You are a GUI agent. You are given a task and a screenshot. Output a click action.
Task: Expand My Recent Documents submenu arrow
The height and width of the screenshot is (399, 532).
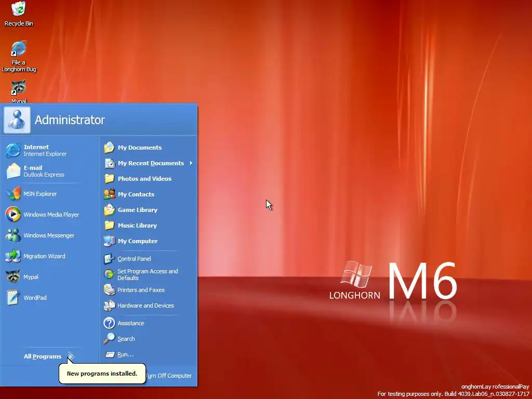pyautogui.click(x=191, y=163)
